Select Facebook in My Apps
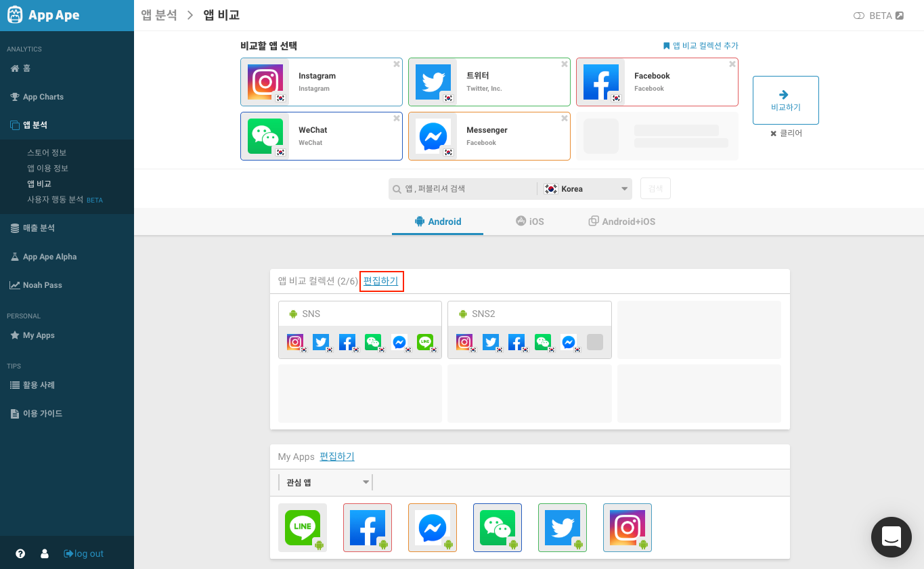Image resolution: width=924 pixels, height=569 pixels. [x=368, y=528]
